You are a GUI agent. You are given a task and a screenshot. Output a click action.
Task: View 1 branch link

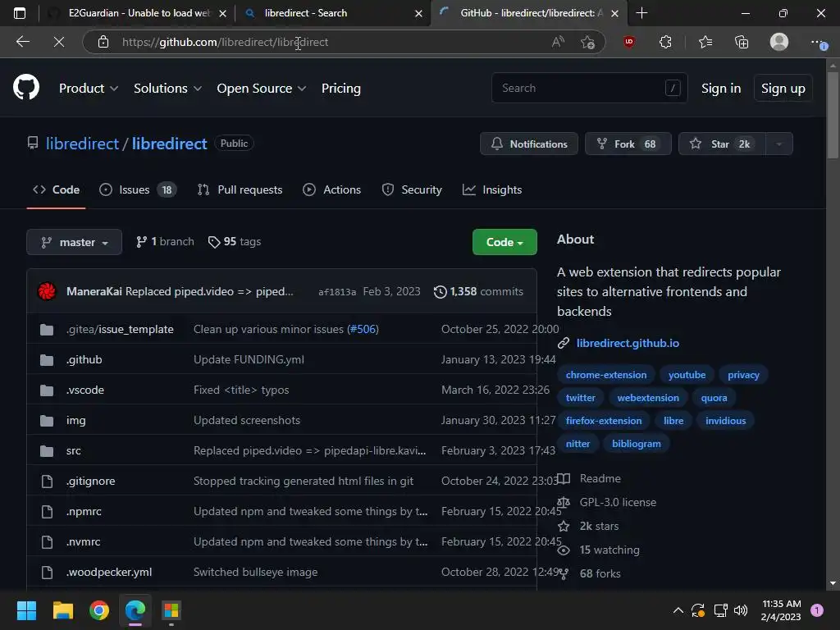coord(165,242)
